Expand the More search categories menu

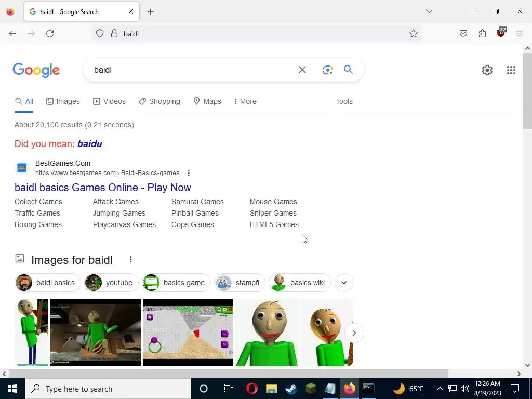245,101
